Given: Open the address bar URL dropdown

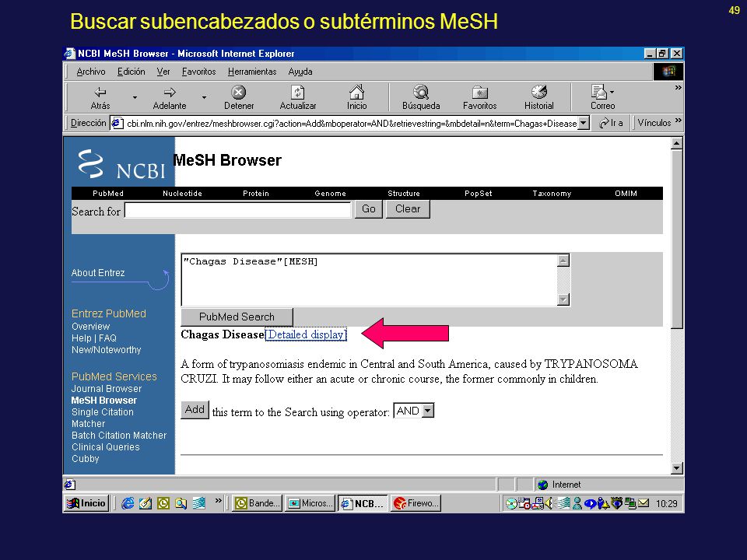Looking at the screenshot, I should 584,124.
